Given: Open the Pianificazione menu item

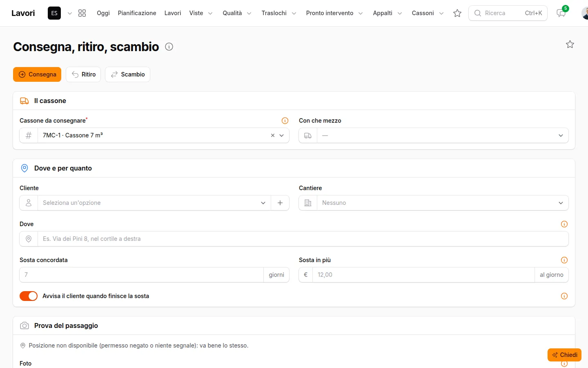Looking at the screenshot, I should pyautogui.click(x=137, y=13).
